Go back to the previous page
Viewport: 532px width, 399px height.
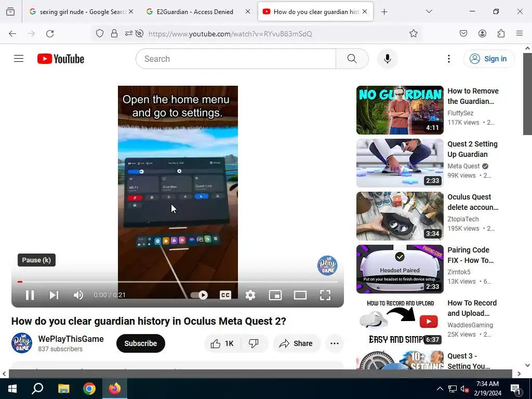(12, 33)
